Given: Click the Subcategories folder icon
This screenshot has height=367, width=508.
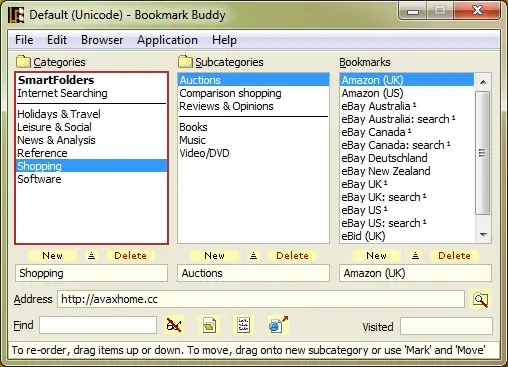Looking at the screenshot, I should (185, 62).
